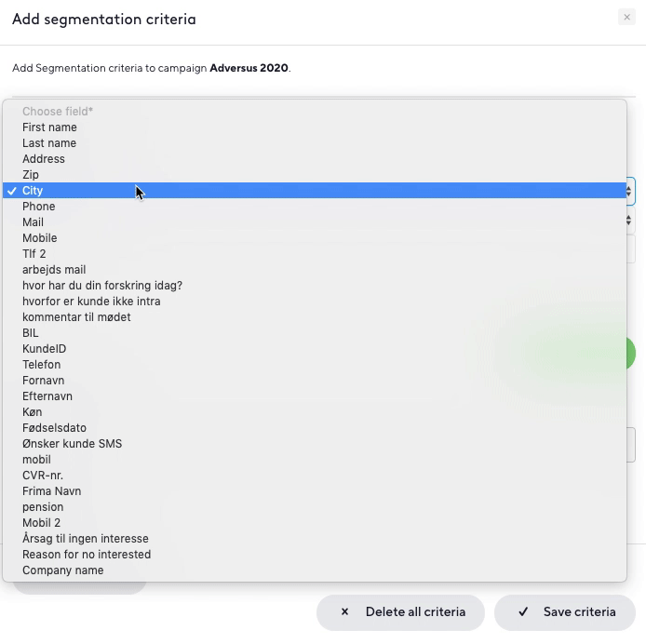Pick Ønsker kunde SMS option
The height and width of the screenshot is (644, 646).
point(315,444)
